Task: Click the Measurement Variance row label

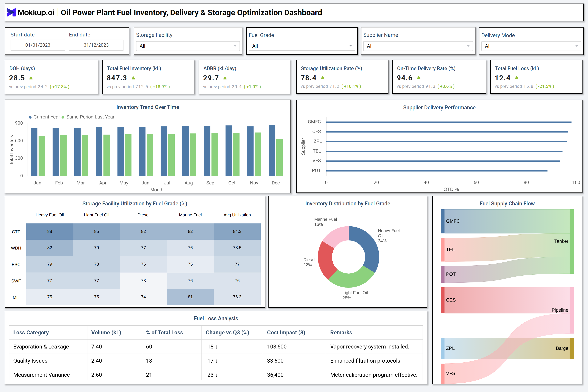Action: (42, 375)
